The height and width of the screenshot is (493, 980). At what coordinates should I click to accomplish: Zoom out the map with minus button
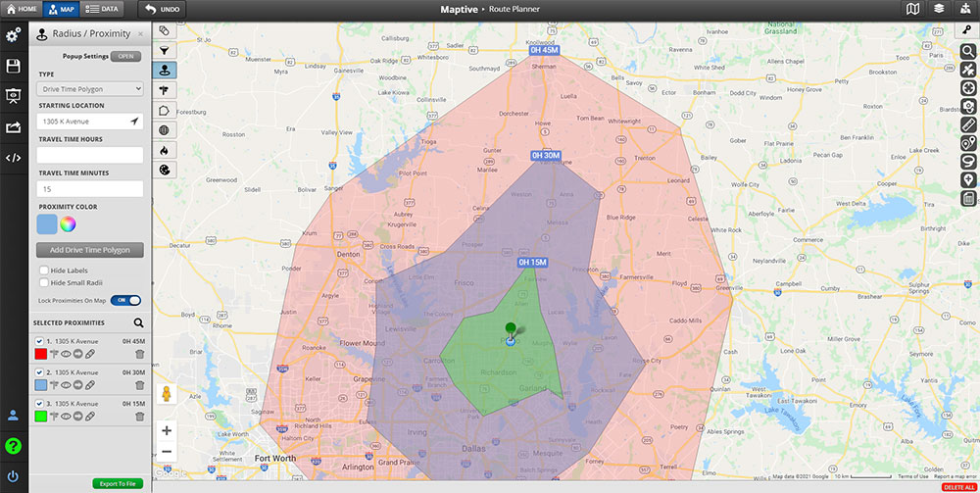coord(167,451)
